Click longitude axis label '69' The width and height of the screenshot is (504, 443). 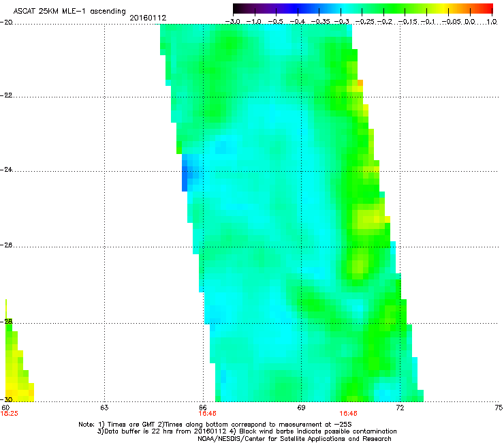[301, 408]
